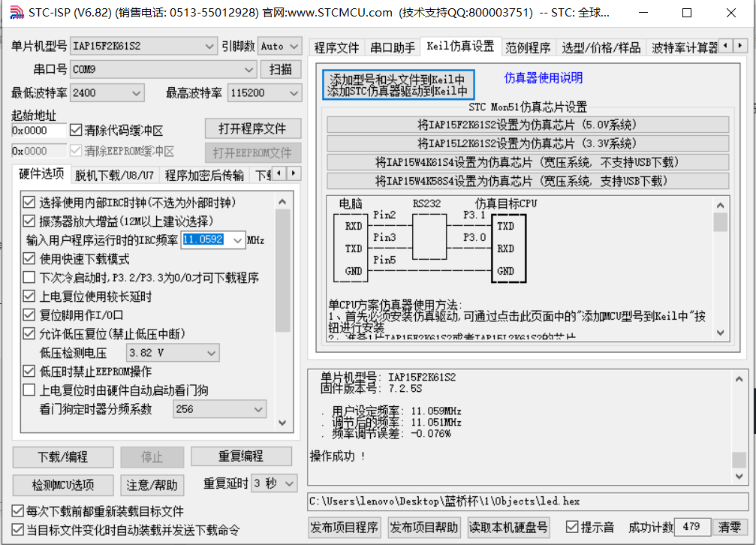Viewport: 756px width, 545px height.
Task: Click 注意/帮助 button
Action: pos(152,485)
